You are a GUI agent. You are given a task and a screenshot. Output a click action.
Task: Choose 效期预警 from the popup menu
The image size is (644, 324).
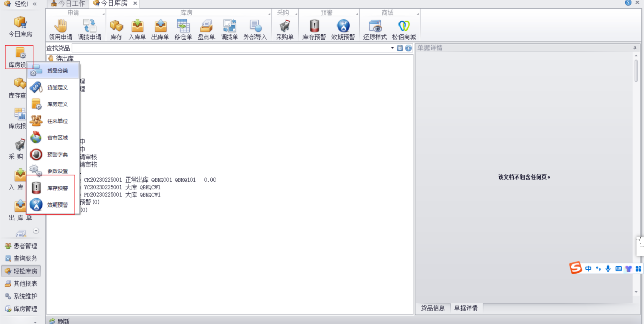[53, 205]
